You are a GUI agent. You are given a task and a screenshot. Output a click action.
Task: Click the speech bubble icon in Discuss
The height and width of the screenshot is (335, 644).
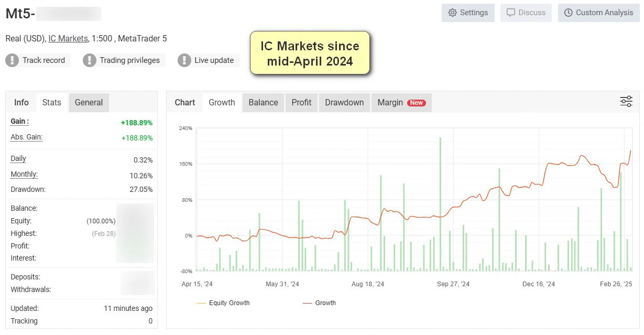point(511,13)
